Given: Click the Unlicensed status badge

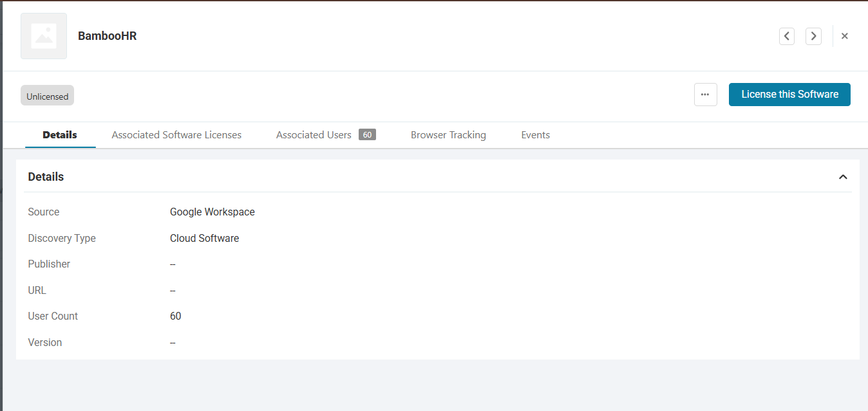Looking at the screenshot, I should click(48, 96).
